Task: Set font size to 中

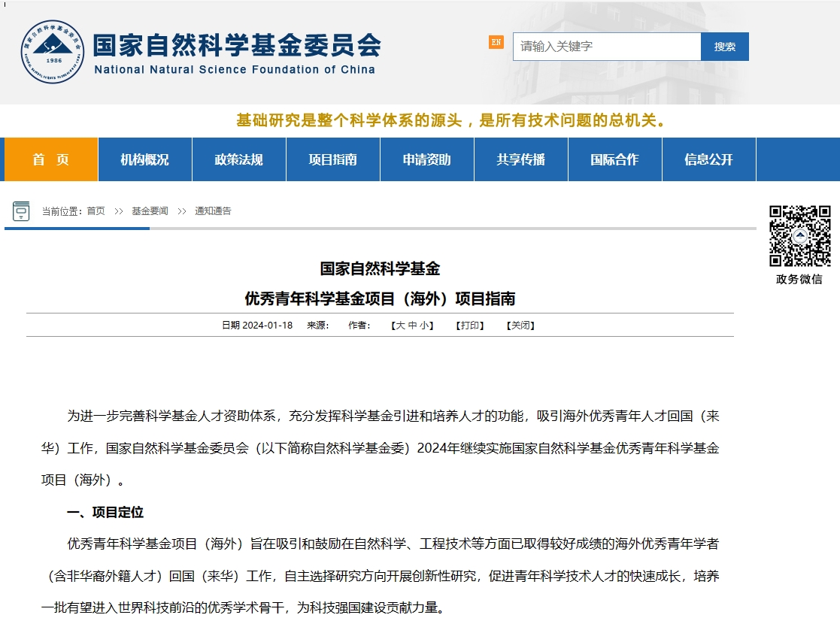Action: click(413, 326)
